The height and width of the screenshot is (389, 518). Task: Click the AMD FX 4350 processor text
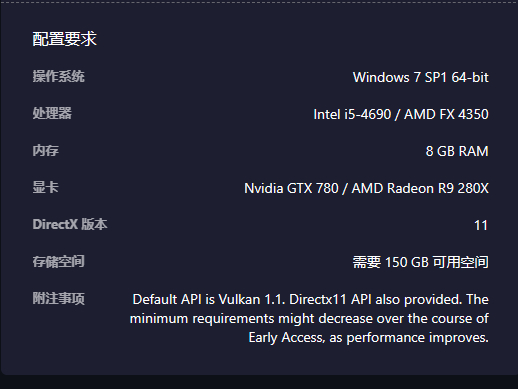[446, 114]
